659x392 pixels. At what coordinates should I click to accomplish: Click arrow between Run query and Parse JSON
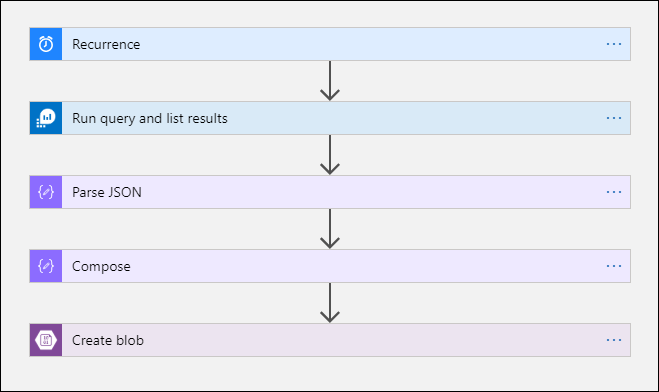point(330,155)
